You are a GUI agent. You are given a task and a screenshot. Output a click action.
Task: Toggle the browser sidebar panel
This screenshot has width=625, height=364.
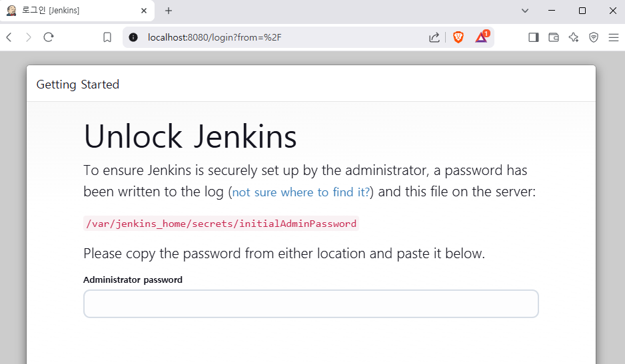click(533, 37)
